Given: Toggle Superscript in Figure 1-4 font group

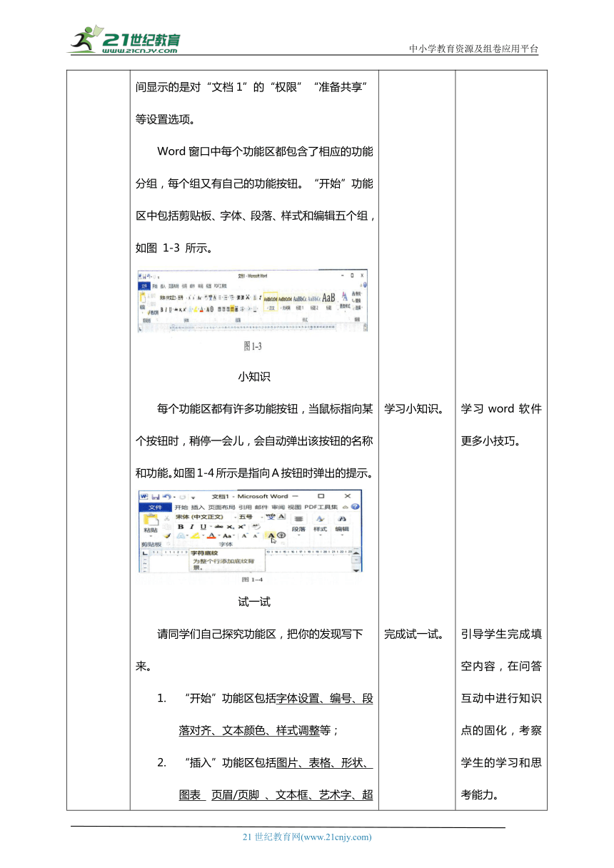Looking at the screenshot, I should pyautogui.click(x=241, y=526).
